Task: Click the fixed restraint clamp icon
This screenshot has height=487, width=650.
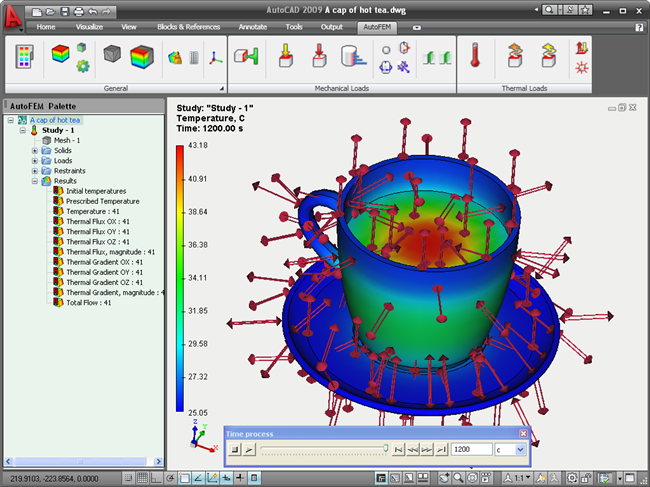Action: (246, 56)
